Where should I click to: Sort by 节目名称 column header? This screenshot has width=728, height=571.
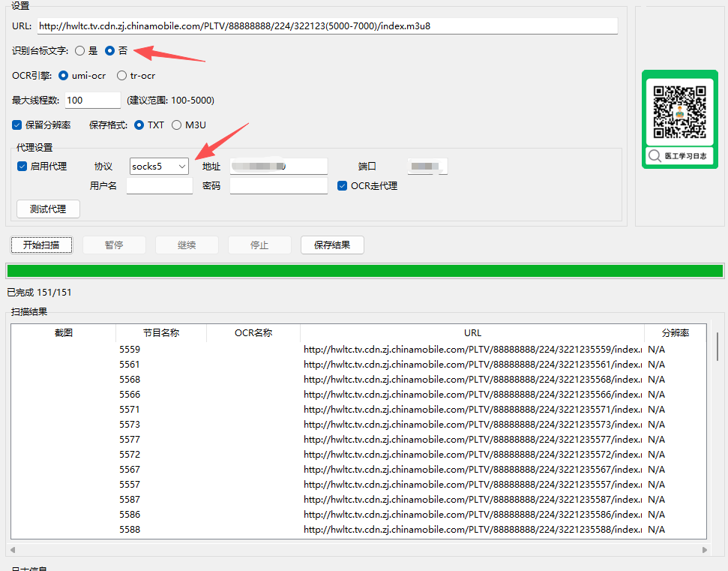point(160,333)
